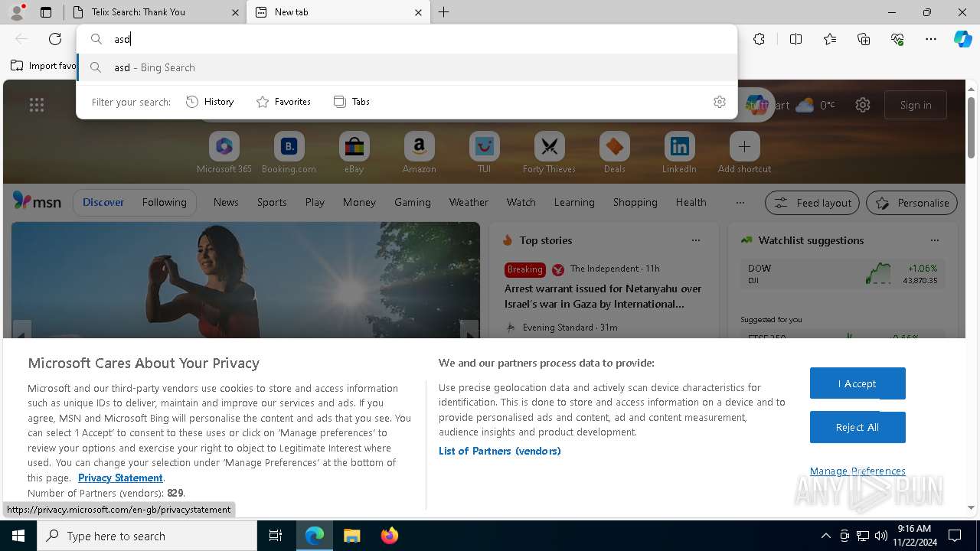This screenshot has height=551, width=980.
Task: Open the Money category
Action: click(359, 202)
